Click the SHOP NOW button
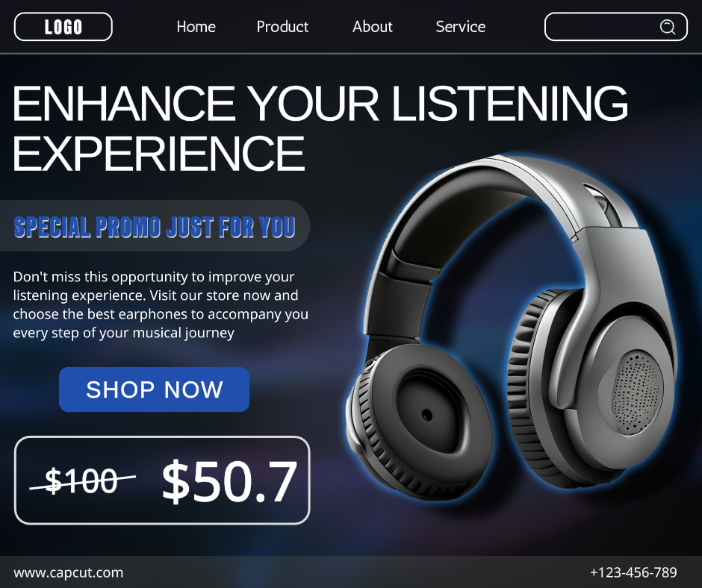Screen dimensions: 702x588 [x=154, y=390]
